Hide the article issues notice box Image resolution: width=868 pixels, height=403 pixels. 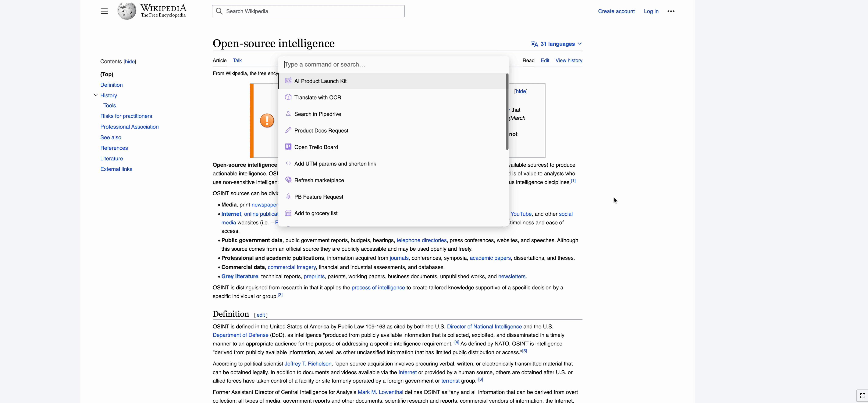[x=521, y=91]
